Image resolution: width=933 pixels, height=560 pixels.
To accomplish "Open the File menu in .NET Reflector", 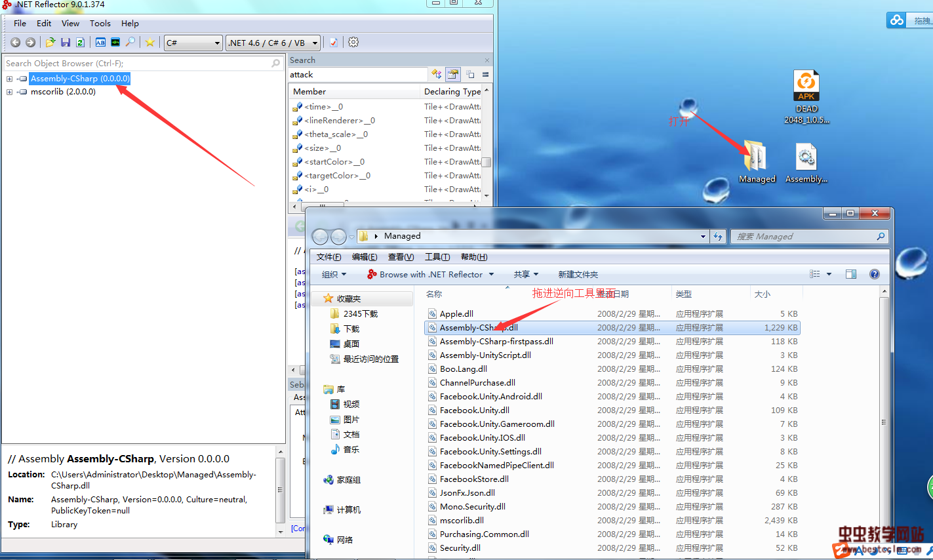I will 20,24.
